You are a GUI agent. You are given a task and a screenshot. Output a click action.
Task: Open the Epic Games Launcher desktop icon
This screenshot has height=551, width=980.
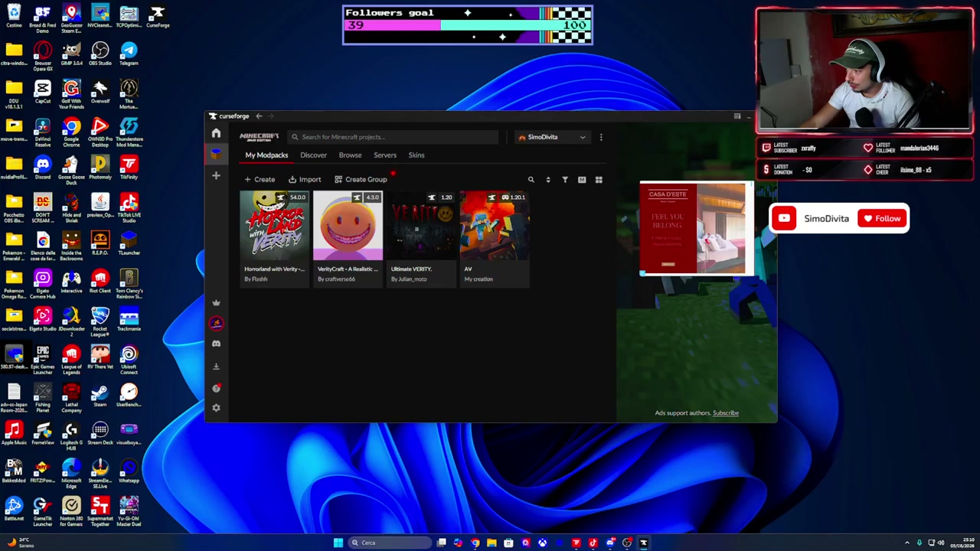point(43,357)
